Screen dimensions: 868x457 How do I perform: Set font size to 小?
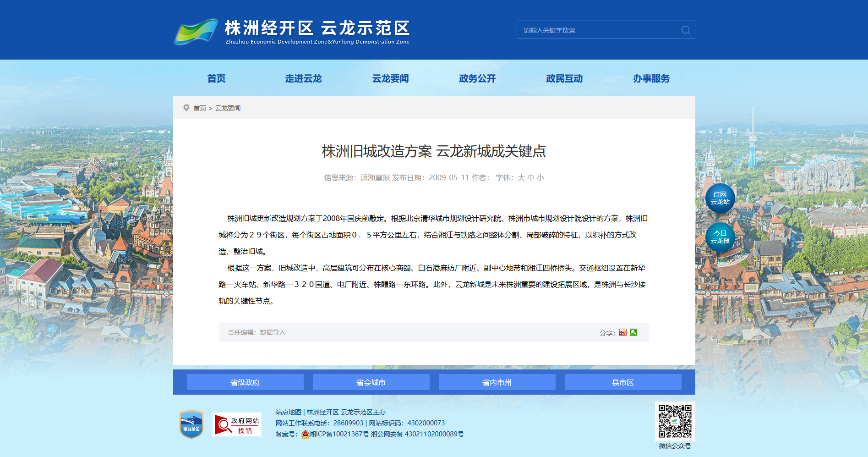(x=540, y=178)
